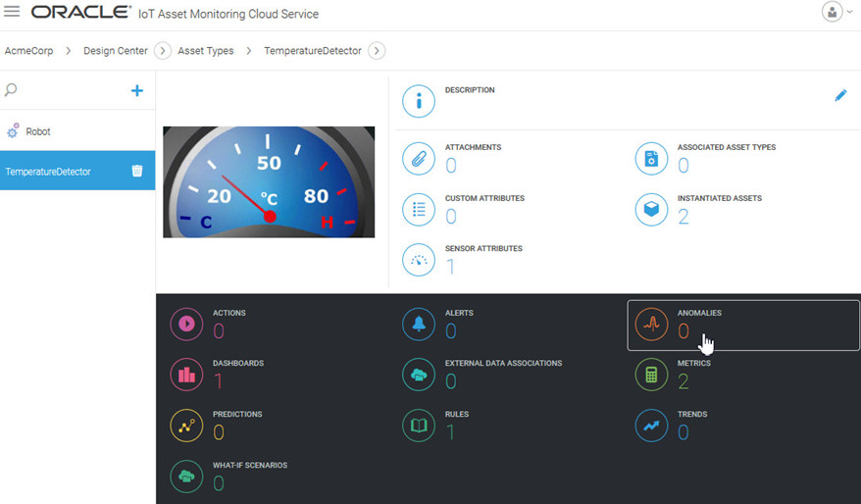The height and width of the screenshot is (504, 861).
Task: Open the What-If Scenarios cloud icon
Action: (x=186, y=476)
